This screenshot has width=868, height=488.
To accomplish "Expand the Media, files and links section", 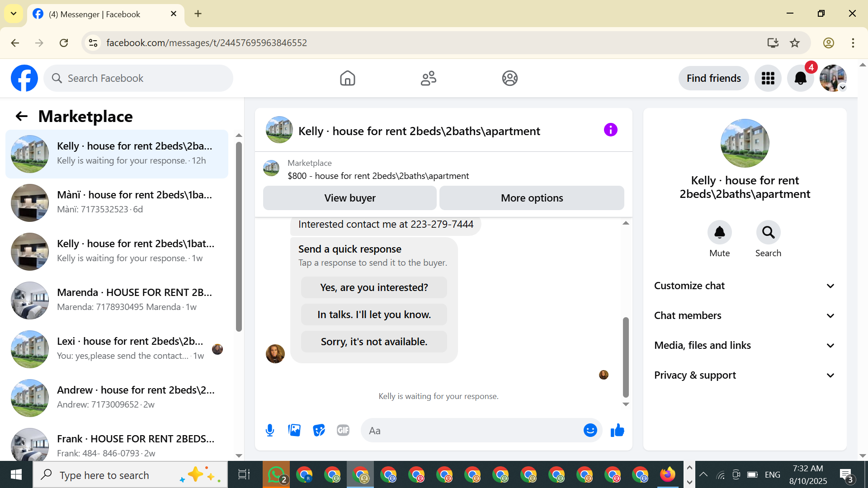I will pyautogui.click(x=745, y=346).
